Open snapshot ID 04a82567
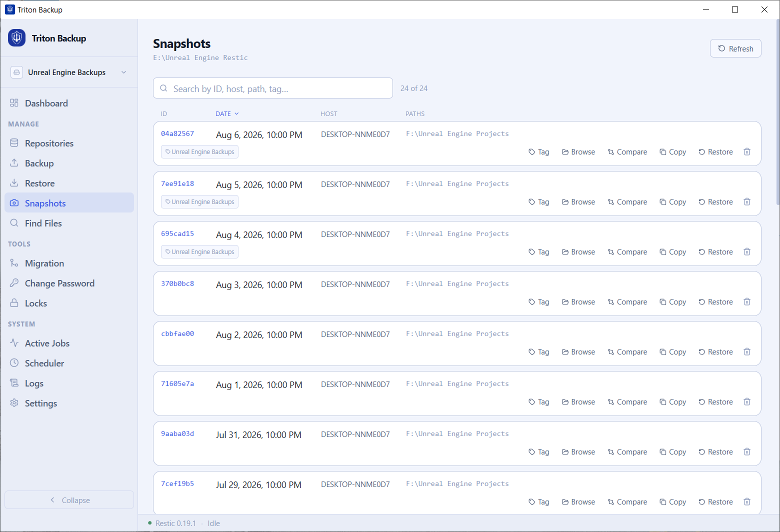The image size is (780, 532). (x=177, y=133)
